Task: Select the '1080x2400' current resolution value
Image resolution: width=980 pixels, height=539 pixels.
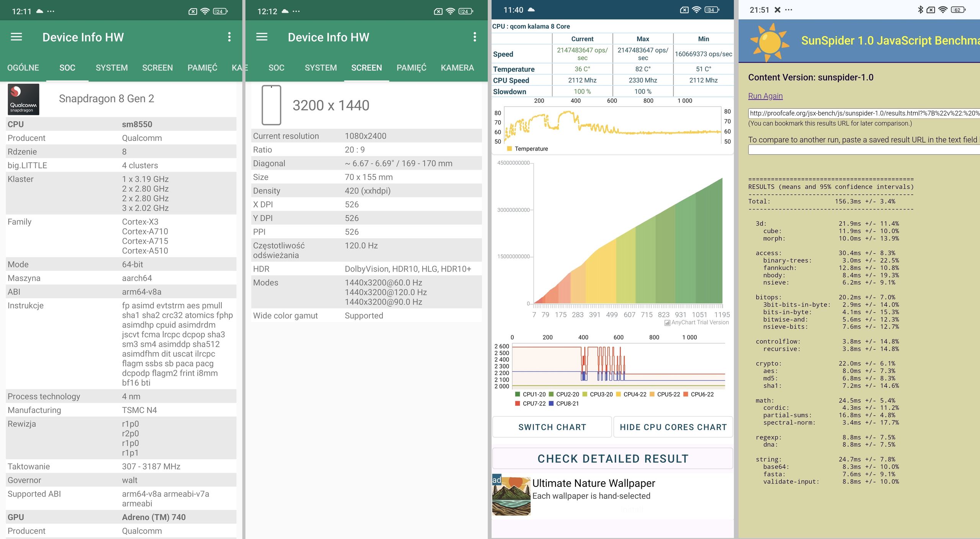Action: (x=366, y=136)
